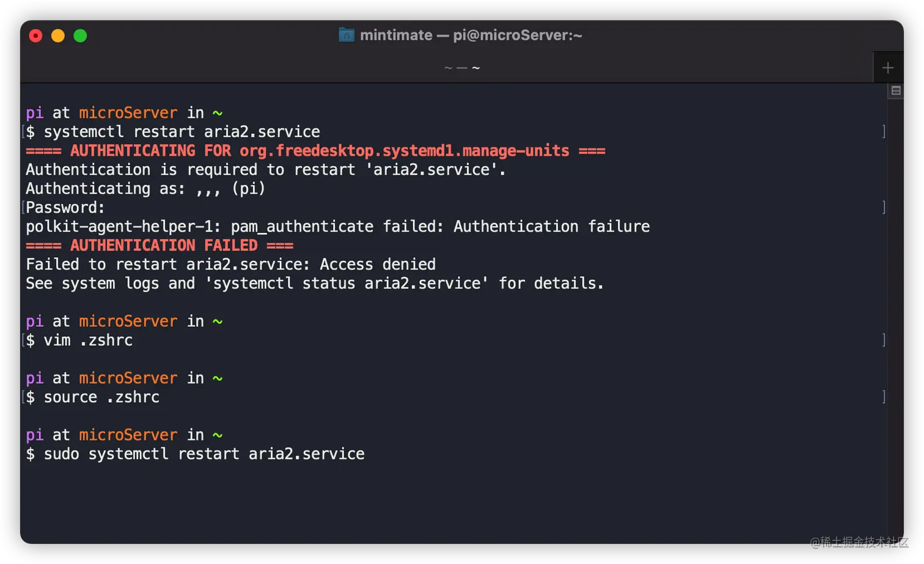
Task: Click left bracket mark beside source .zshrc
Action: coord(23,397)
